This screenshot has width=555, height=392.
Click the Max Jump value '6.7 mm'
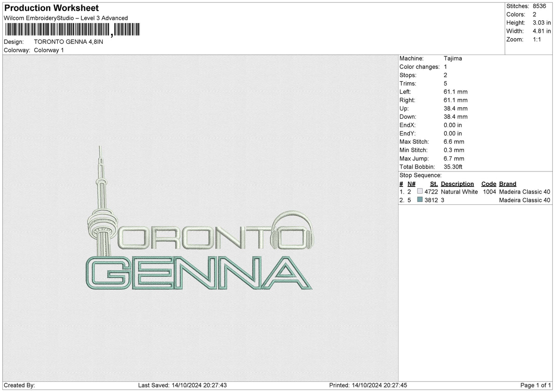coord(454,158)
